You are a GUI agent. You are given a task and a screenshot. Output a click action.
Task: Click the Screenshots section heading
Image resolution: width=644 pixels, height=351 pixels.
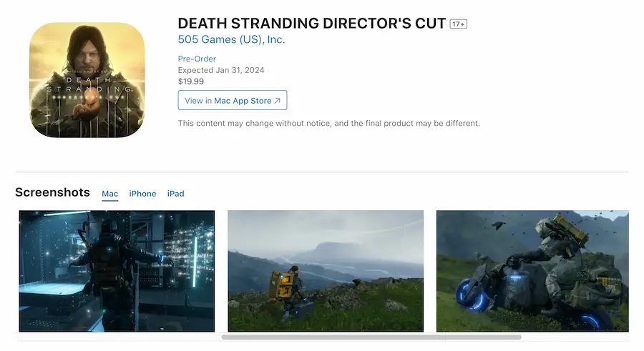point(52,192)
